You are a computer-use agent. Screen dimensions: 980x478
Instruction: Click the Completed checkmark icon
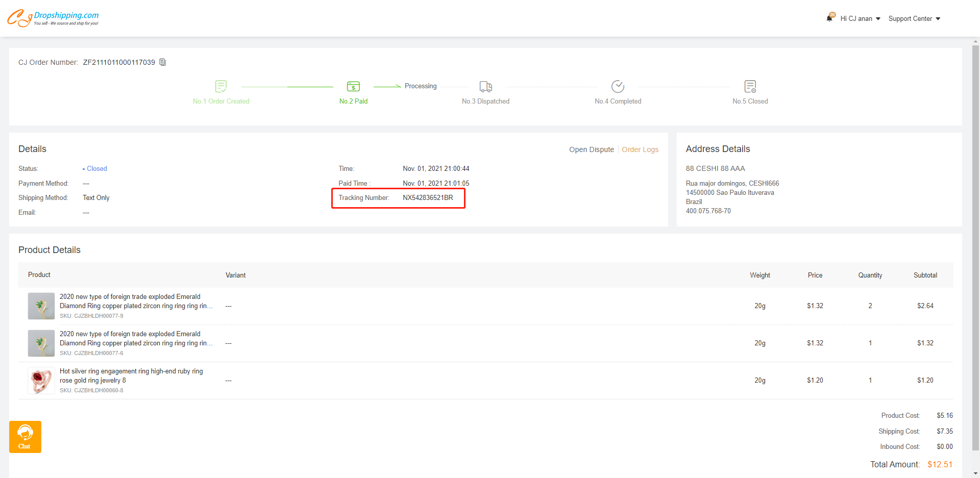(618, 86)
